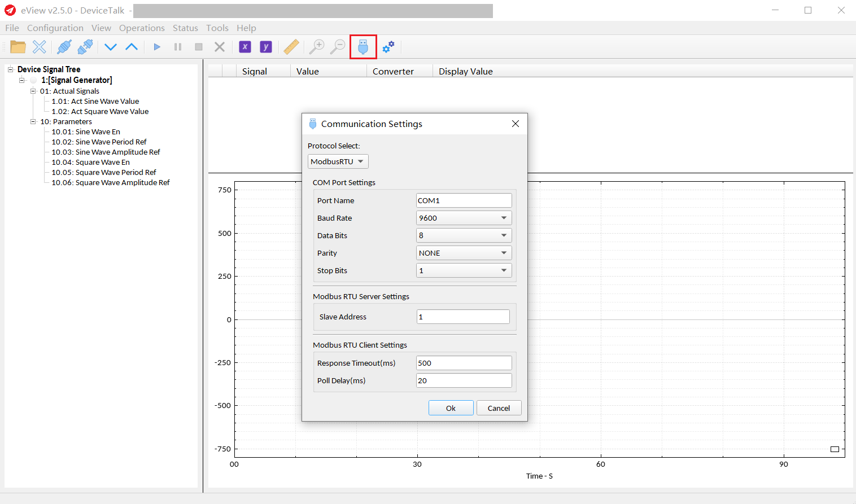Open the Data Bits dropdown
The width and height of the screenshot is (856, 504).
(x=464, y=235)
